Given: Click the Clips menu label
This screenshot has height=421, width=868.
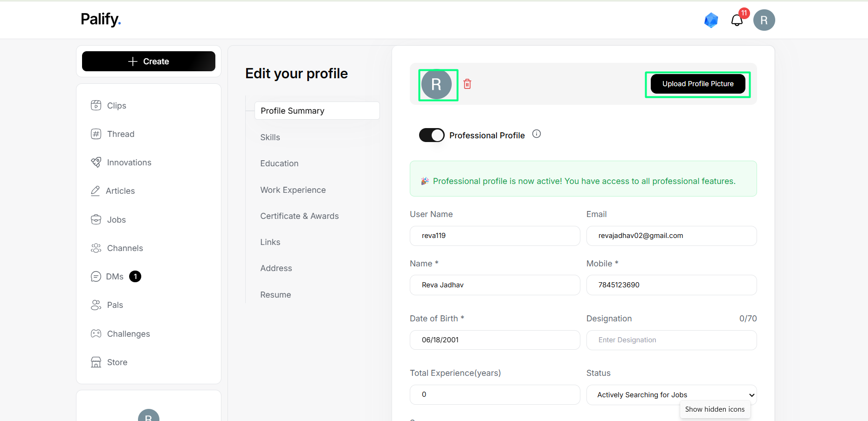Looking at the screenshot, I should pos(117,106).
